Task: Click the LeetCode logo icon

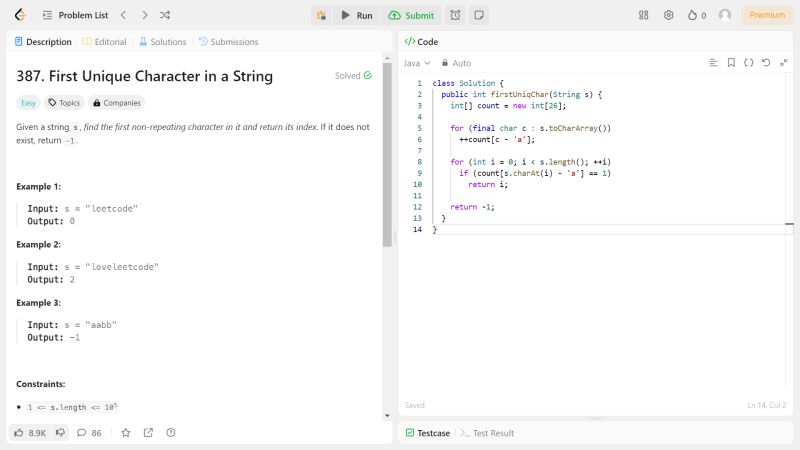Action: pos(20,15)
